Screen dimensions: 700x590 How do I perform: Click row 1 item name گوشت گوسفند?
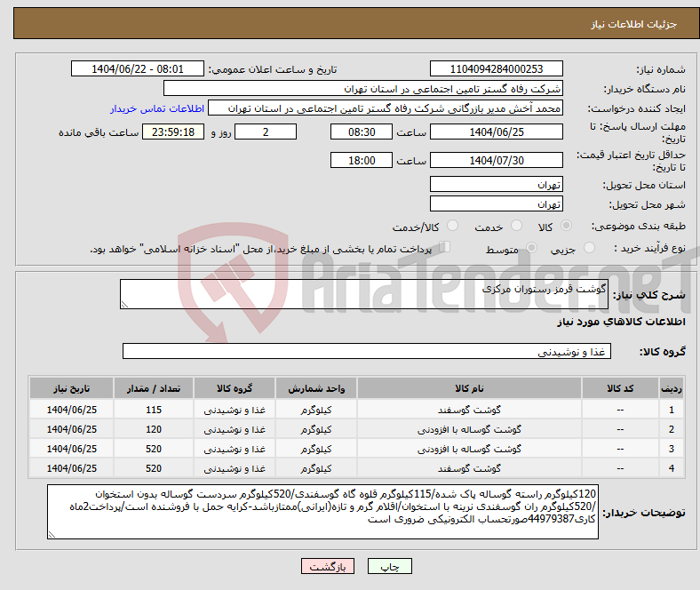(469, 410)
